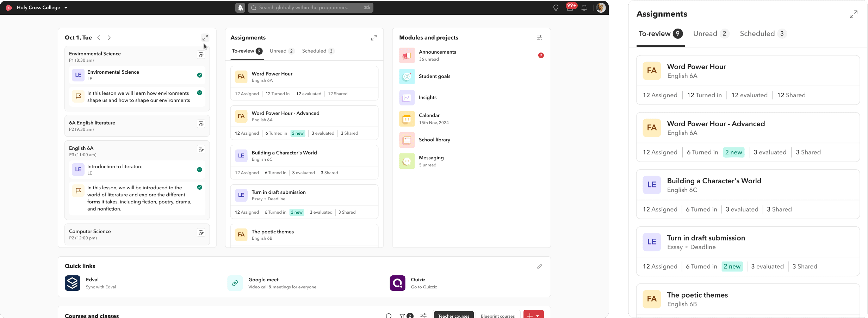
Task: Open Modules and projects settings sliders icon
Action: tap(539, 38)
